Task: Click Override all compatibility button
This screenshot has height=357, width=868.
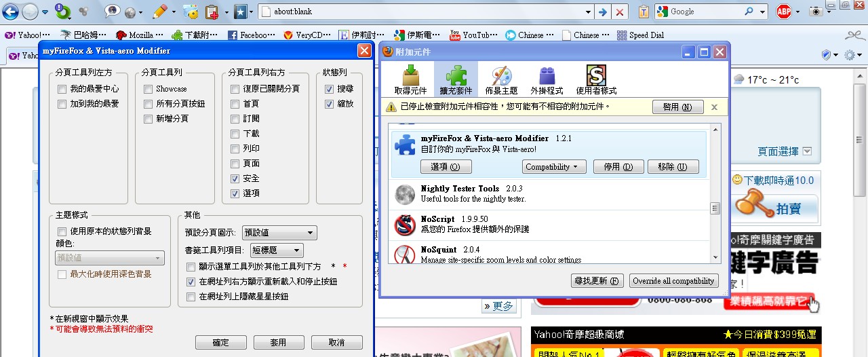Action: coord(673,281)
